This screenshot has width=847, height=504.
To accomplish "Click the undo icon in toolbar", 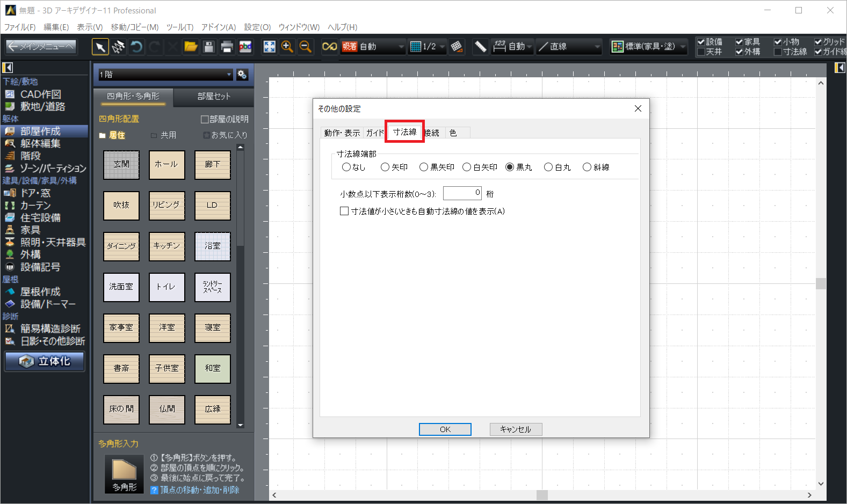I will coord(136,47).
